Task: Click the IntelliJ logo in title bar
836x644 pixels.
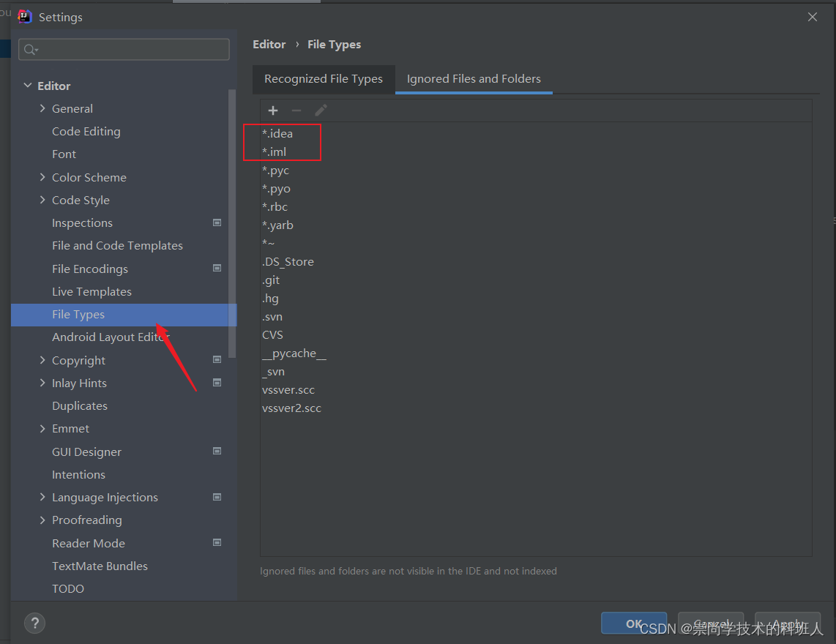Action: tap(25, 17)
